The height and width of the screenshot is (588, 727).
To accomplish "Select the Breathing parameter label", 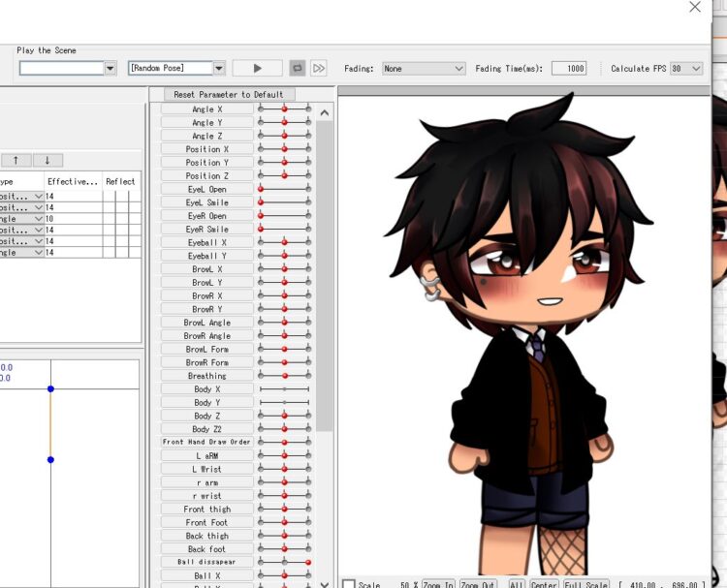I will [x=206, y=376].
